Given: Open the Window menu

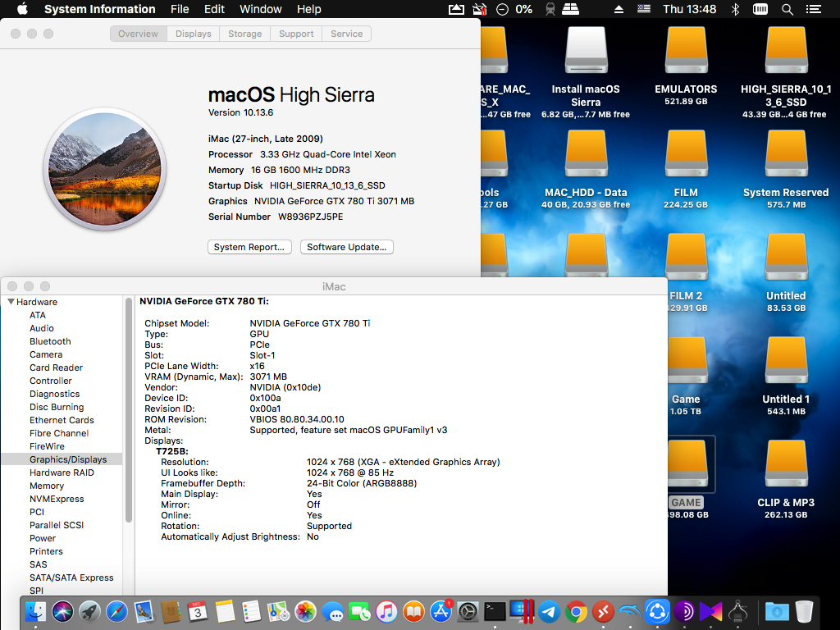Looking at the screenshot, I should click(260, 9).
